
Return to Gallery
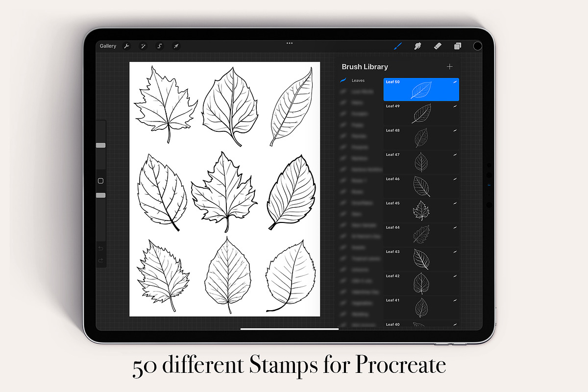108,46
